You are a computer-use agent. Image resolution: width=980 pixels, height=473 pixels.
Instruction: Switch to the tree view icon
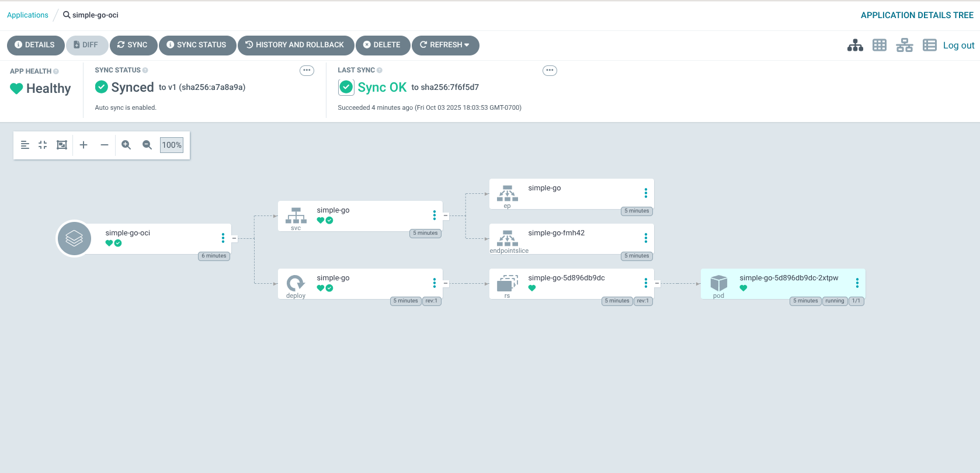(x=855, y=45)
